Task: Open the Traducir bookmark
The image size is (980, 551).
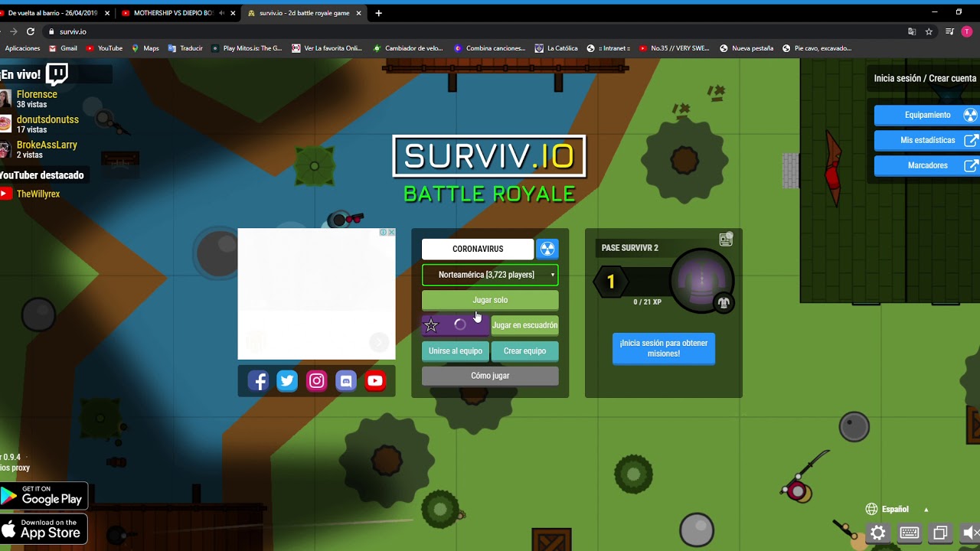Action: click(x=185, y=48)
